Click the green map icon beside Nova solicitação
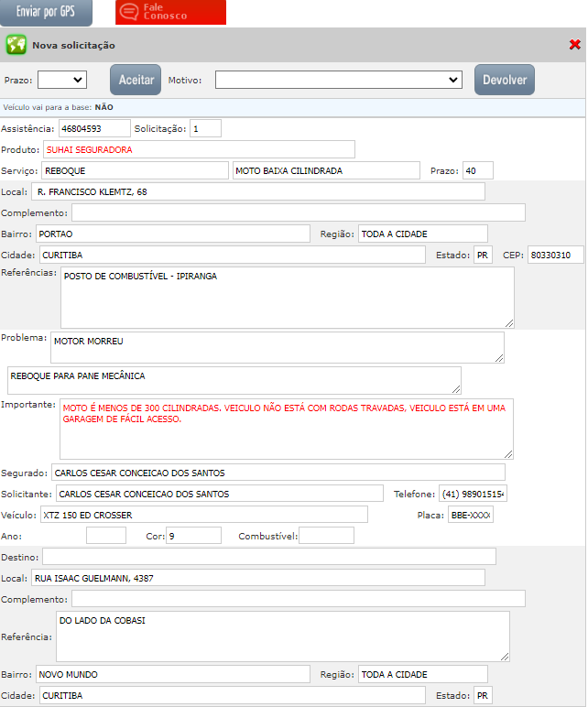 pos(16,45)
